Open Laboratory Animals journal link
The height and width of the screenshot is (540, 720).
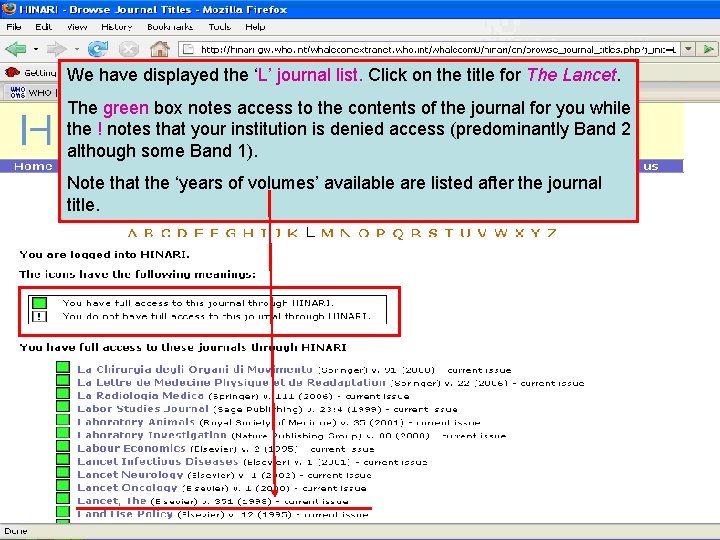[x=136, y=422]
